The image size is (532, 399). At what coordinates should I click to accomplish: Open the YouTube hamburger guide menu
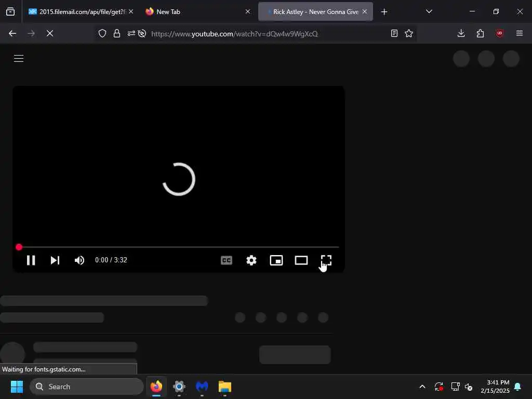(19, 58)
